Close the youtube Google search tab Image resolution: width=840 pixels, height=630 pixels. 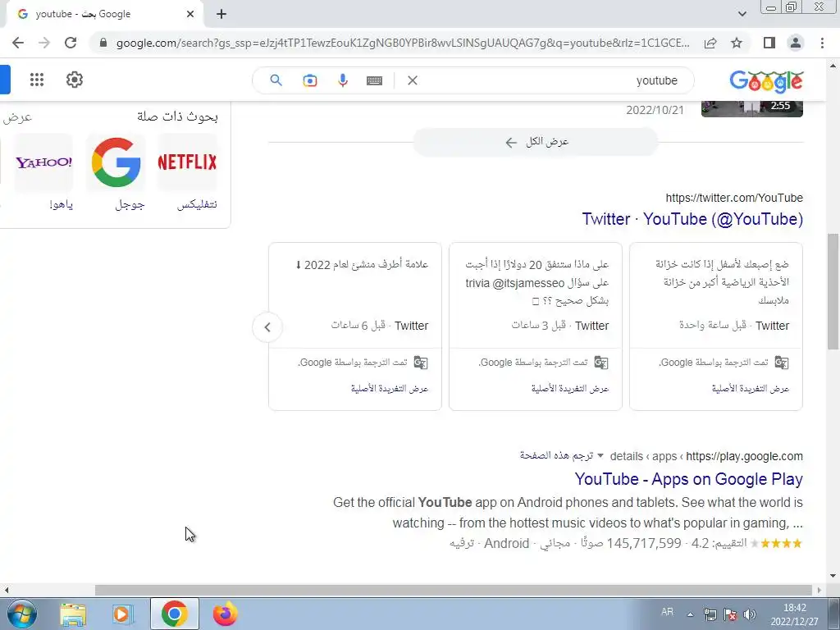190,15
